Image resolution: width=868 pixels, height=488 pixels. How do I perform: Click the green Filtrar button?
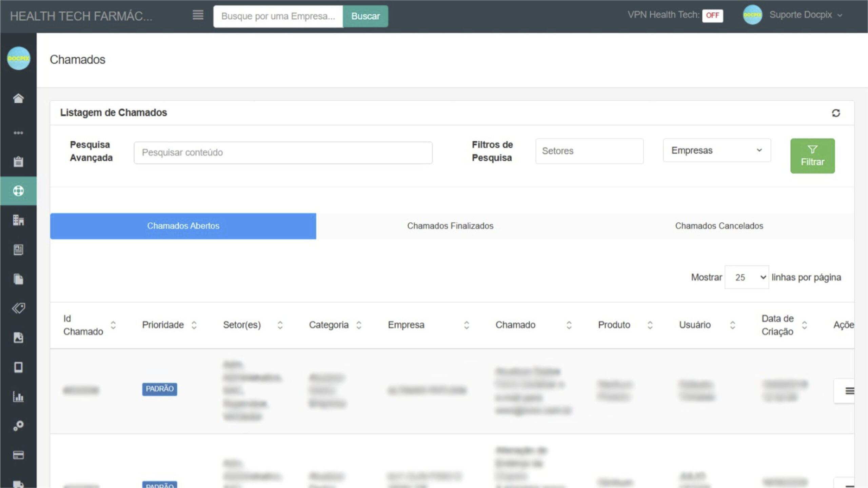coord(812,156)
